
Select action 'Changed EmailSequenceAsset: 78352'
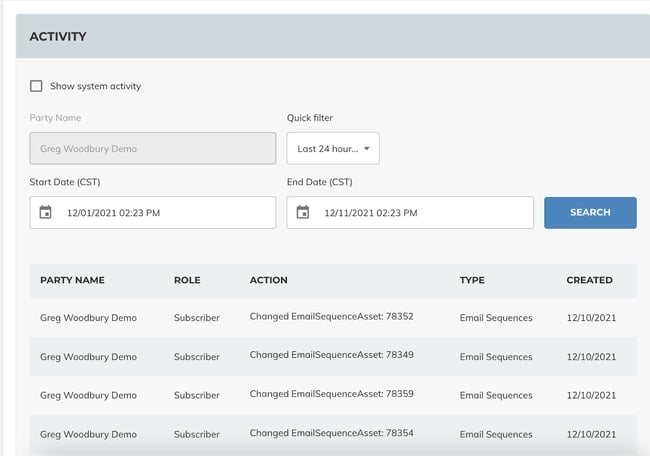click(x=332, y=317)
